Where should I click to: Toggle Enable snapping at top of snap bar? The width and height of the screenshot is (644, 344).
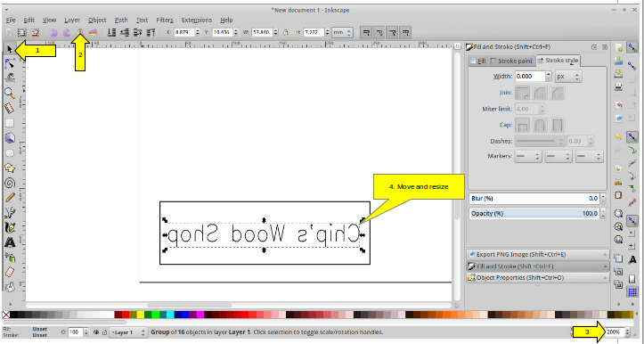(x=632, y=48)
